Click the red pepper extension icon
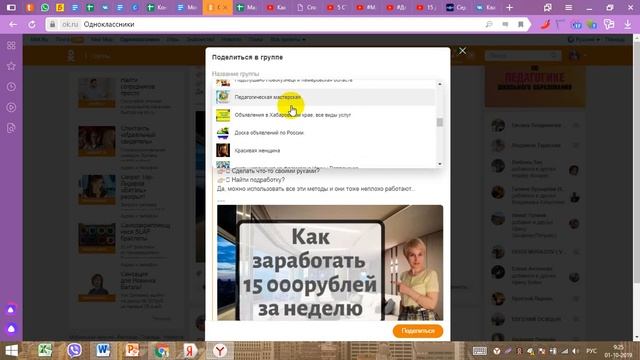Viewport: 640px width, 360px height. coord(546,24)
